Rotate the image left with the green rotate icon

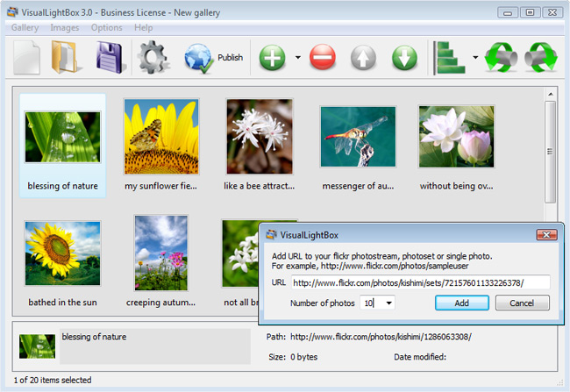[502, 59]
